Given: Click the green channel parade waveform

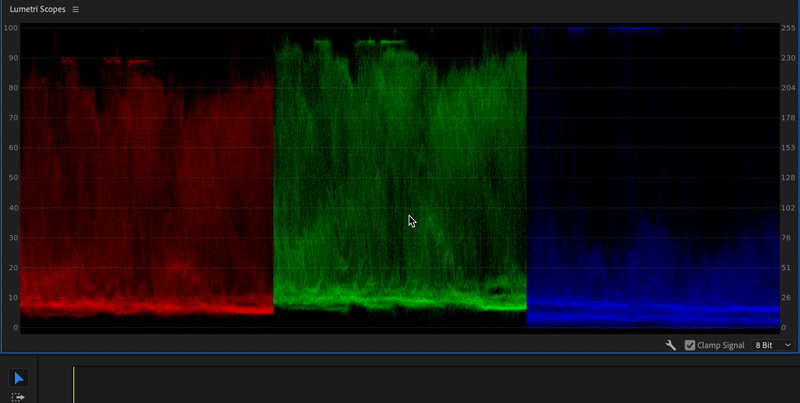Looking at the screenshot, I should point(400,179).
